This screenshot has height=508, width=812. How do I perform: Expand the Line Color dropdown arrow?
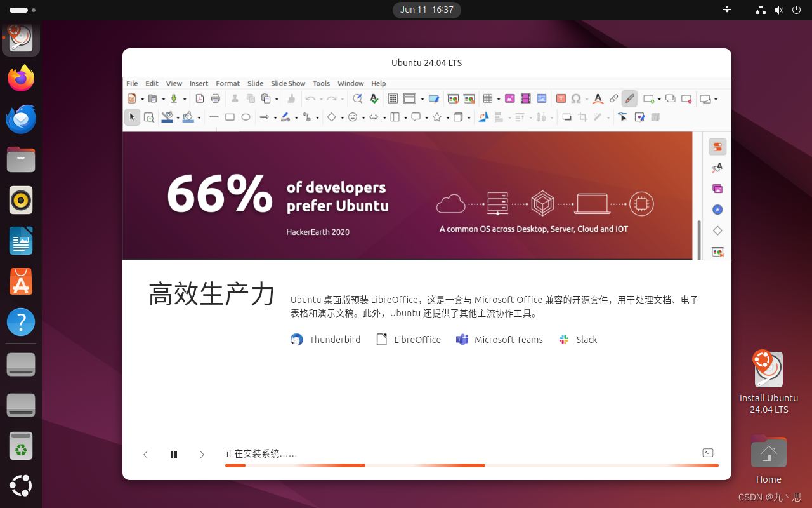pos(178,117)
